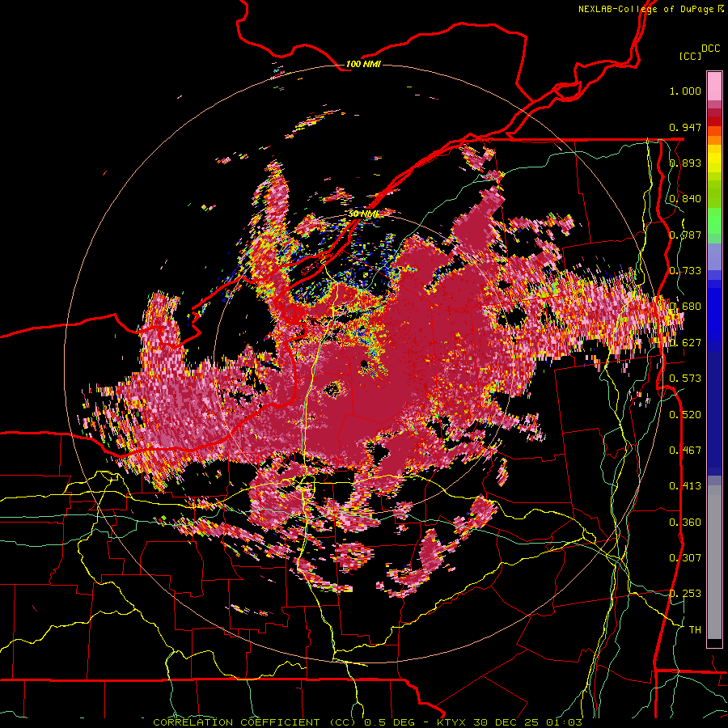Click the 0.680 legend value

(685, 307)
